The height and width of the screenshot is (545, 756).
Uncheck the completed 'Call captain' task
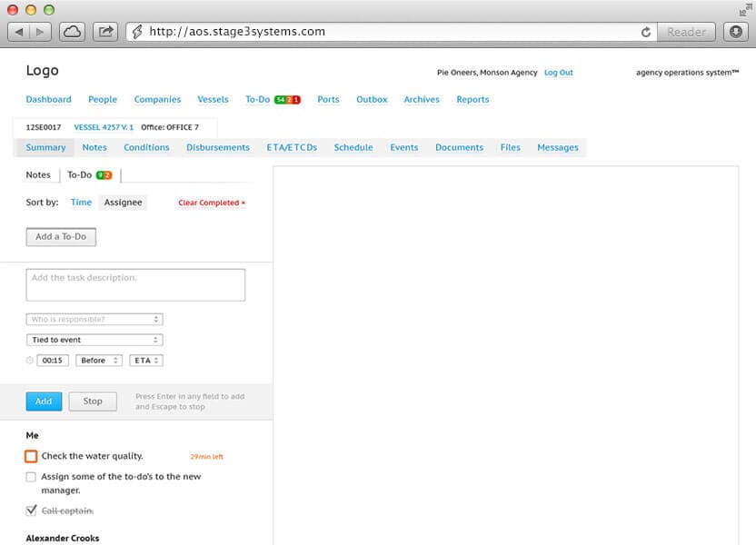31,510
